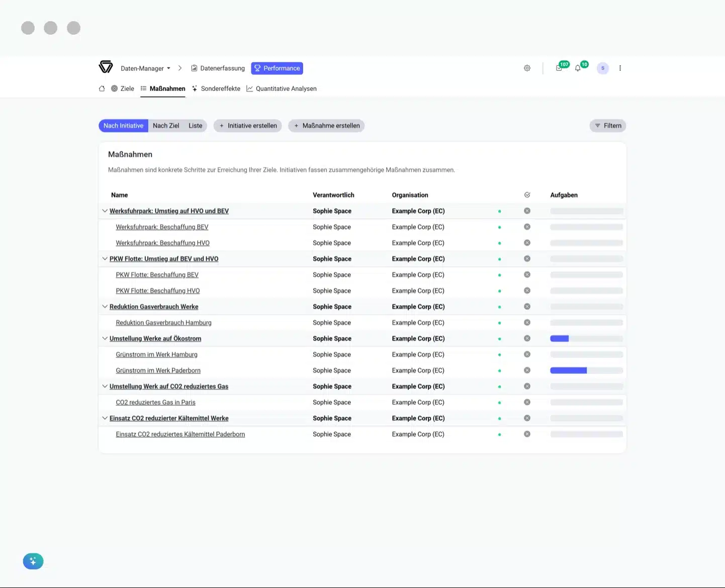The height and width of the screenshot is (588, 725).
Task: Open Grünstrom im Werk Paderborn link
Action: [158, 370]
